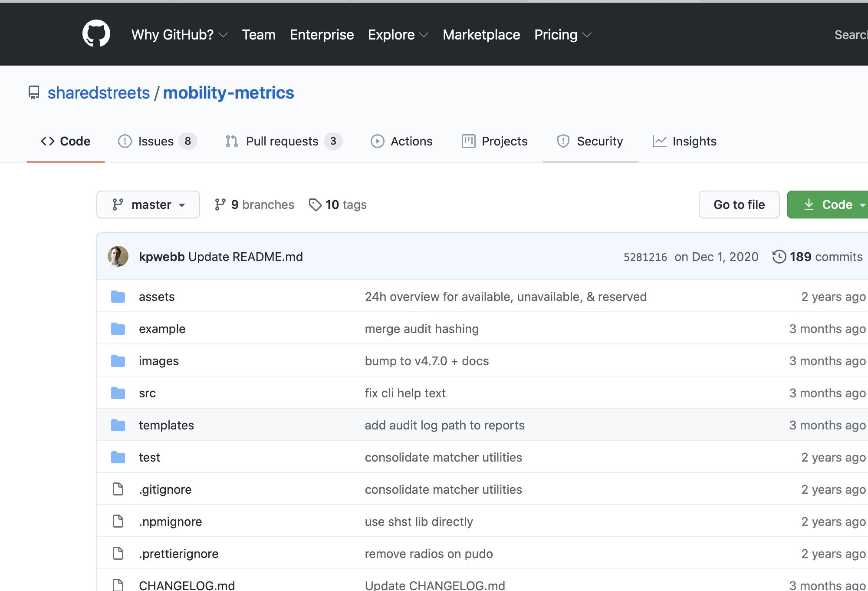
Task: Click the tag icon next to 10 tags
Action: [315, 205]
